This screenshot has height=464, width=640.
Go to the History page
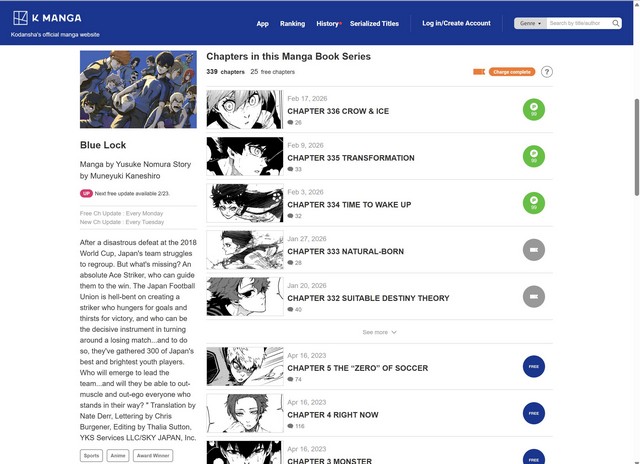(327, 23)
